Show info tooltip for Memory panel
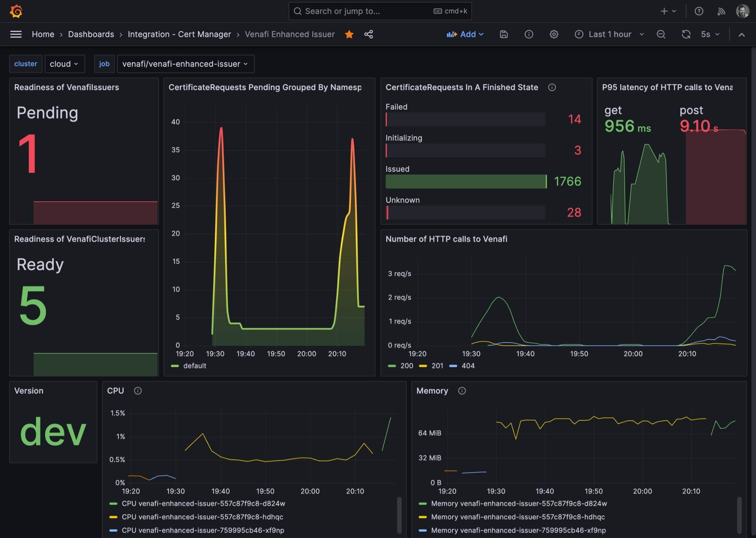Screen dimensions: 756x538 462,391
